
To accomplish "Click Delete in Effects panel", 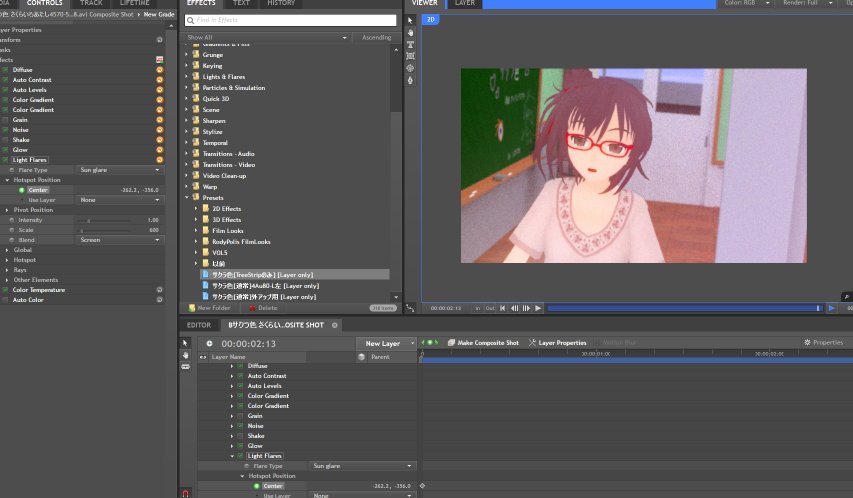I will (x=263, y=308).
